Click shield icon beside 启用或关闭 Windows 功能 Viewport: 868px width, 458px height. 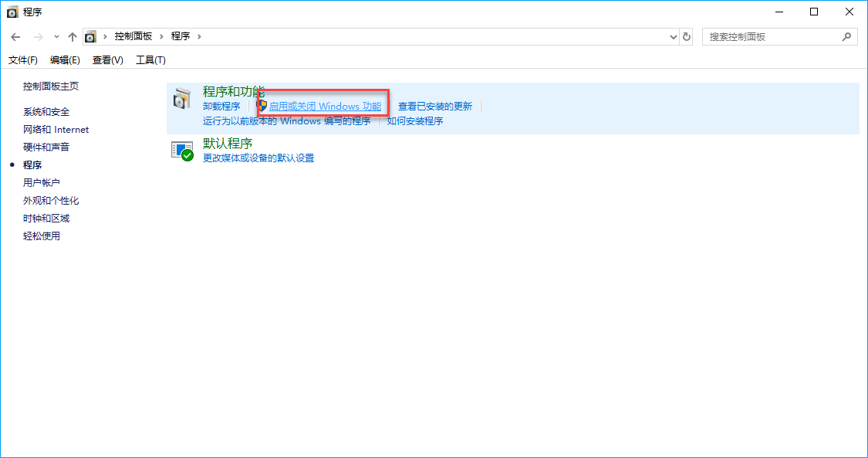click(x=262, y=106)
